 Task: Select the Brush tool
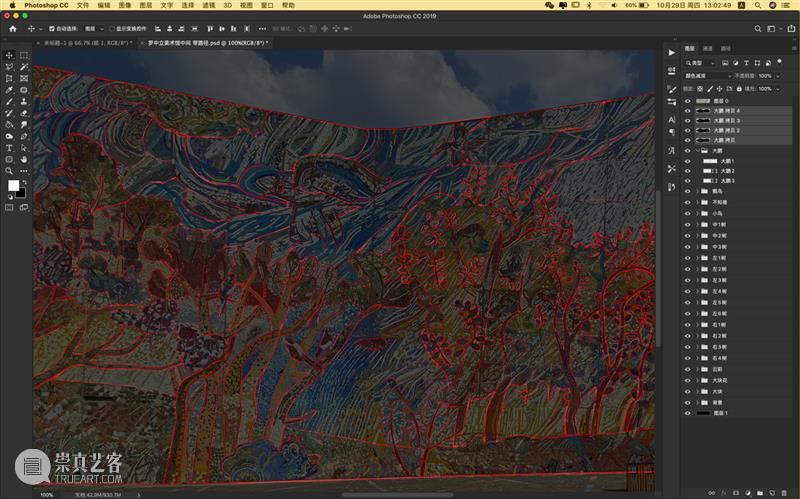(9, 102)
